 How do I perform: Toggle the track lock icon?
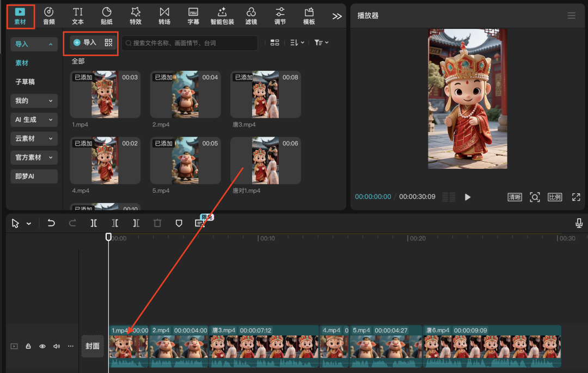28,346
